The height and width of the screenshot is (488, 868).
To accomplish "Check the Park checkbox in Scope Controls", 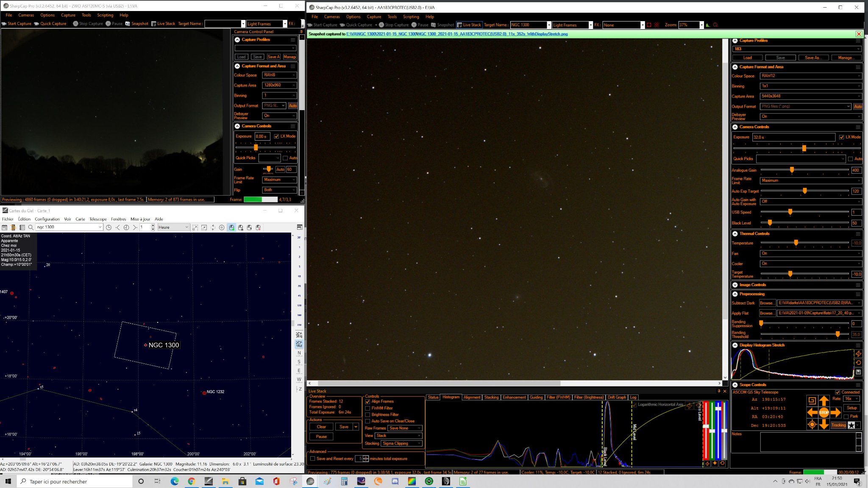I will click(846, 416).
